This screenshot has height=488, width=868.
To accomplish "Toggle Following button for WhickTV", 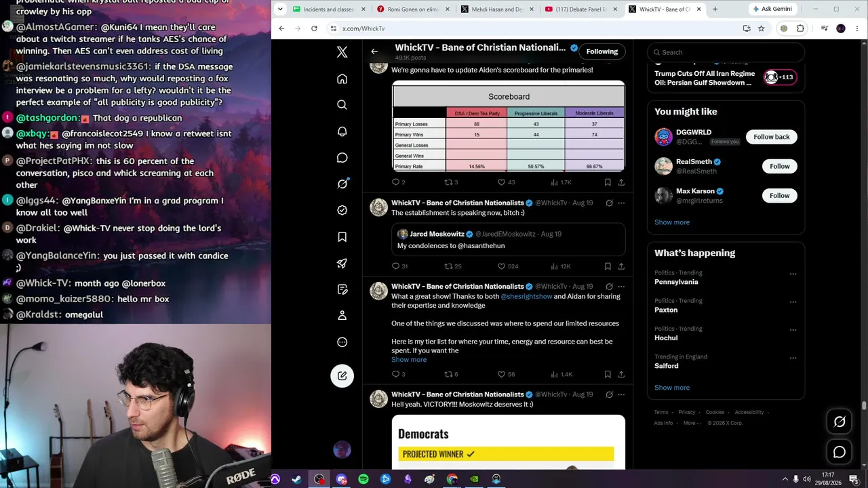I will point(602,52).
